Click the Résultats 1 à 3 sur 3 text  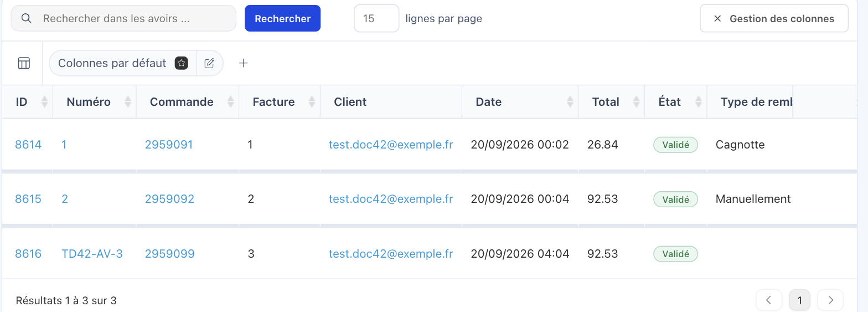(66, 301)
